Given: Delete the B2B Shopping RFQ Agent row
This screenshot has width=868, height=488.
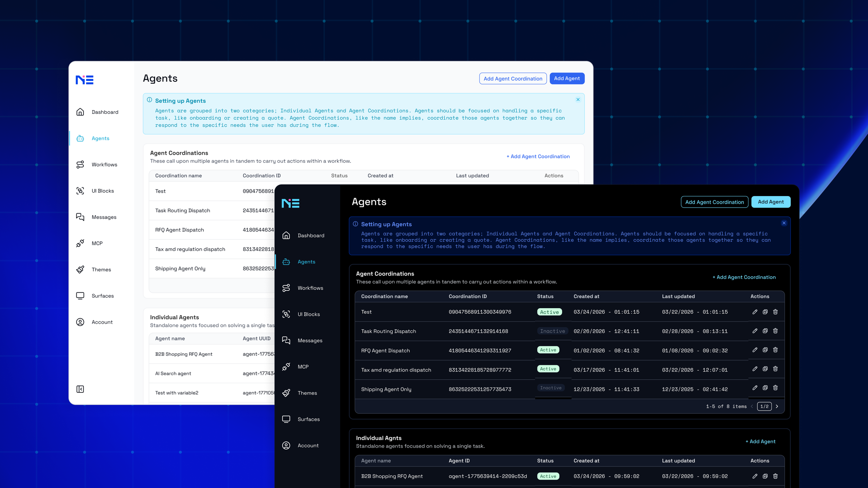Looking at the screenshot, I should pos(775,476).
